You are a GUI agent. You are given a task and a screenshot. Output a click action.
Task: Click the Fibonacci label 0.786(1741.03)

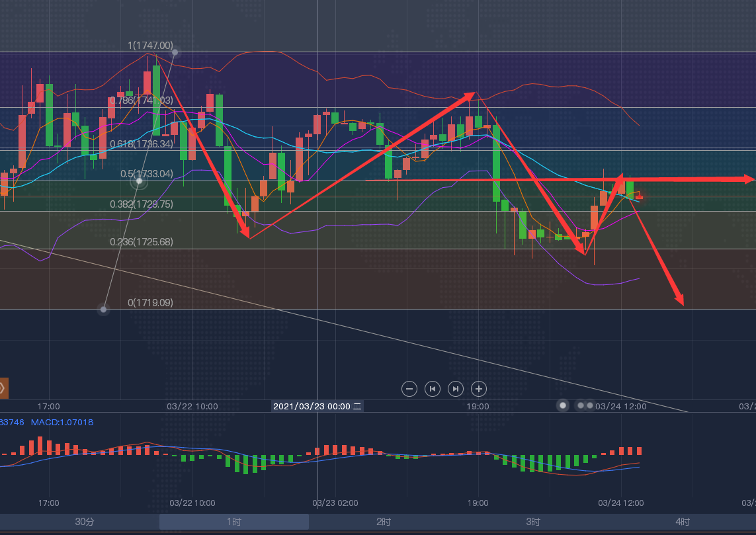(142, 101)
